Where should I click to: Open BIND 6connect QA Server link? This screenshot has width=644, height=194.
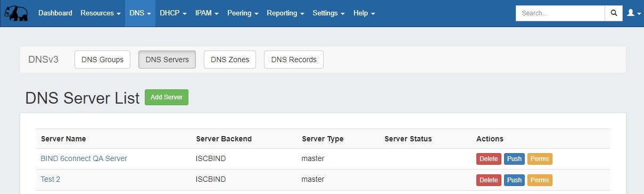point(84,158)
